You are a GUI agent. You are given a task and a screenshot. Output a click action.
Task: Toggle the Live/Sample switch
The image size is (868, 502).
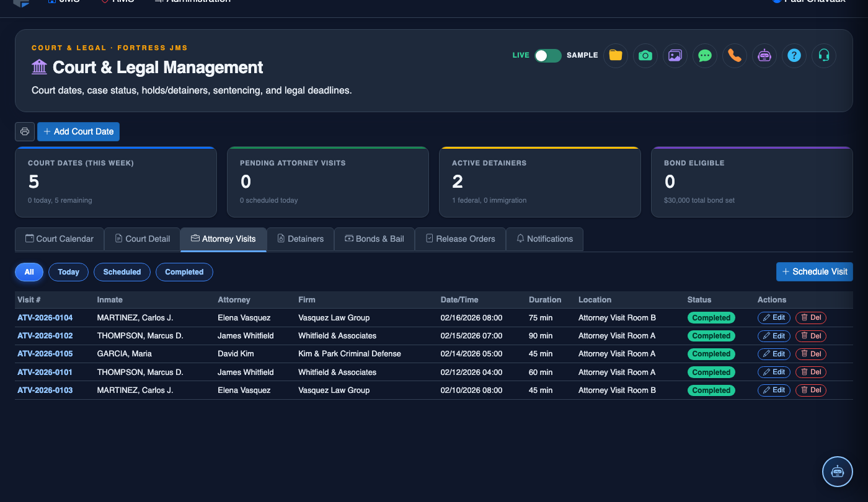[x=548, y=56]
